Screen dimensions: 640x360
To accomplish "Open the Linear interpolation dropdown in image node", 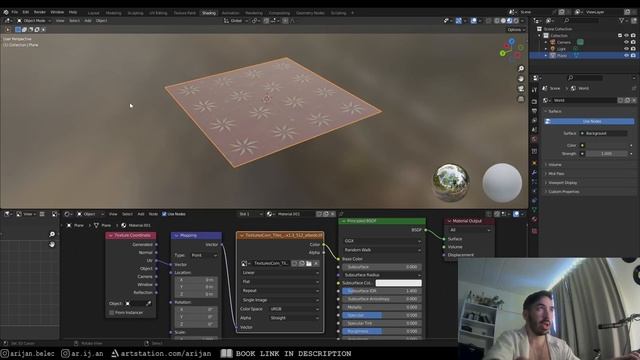I will click(280, 273).
